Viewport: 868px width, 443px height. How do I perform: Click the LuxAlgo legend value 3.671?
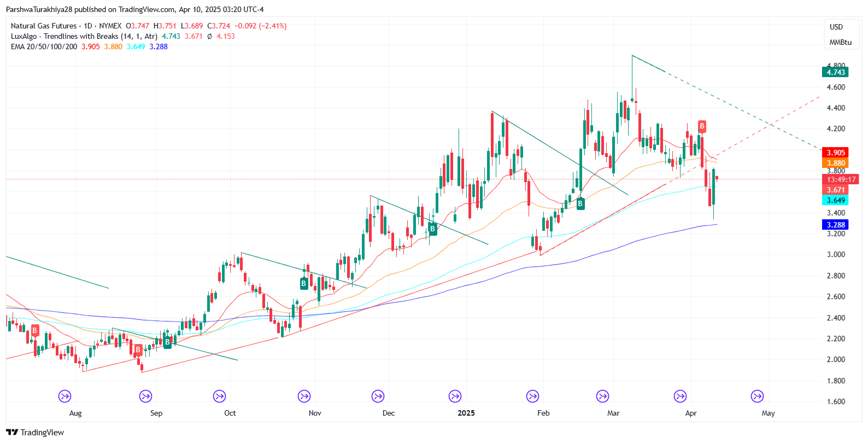tap(193, 36)
